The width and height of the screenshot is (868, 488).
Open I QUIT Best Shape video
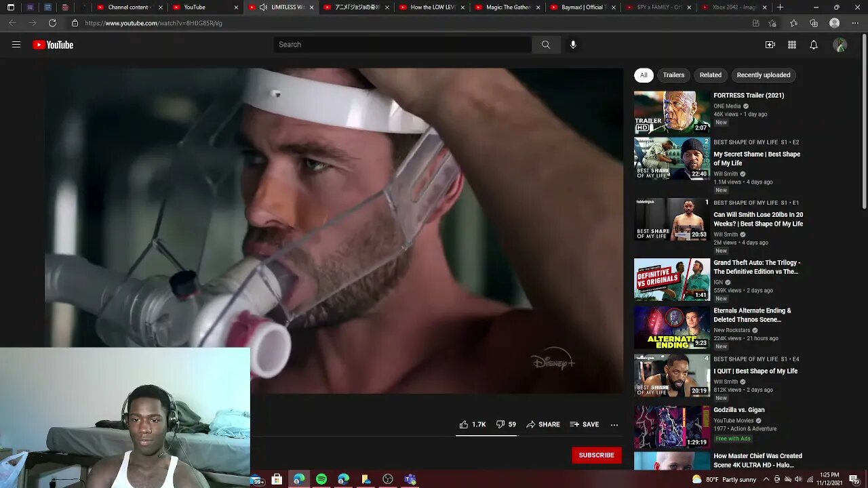click(755, 371)
